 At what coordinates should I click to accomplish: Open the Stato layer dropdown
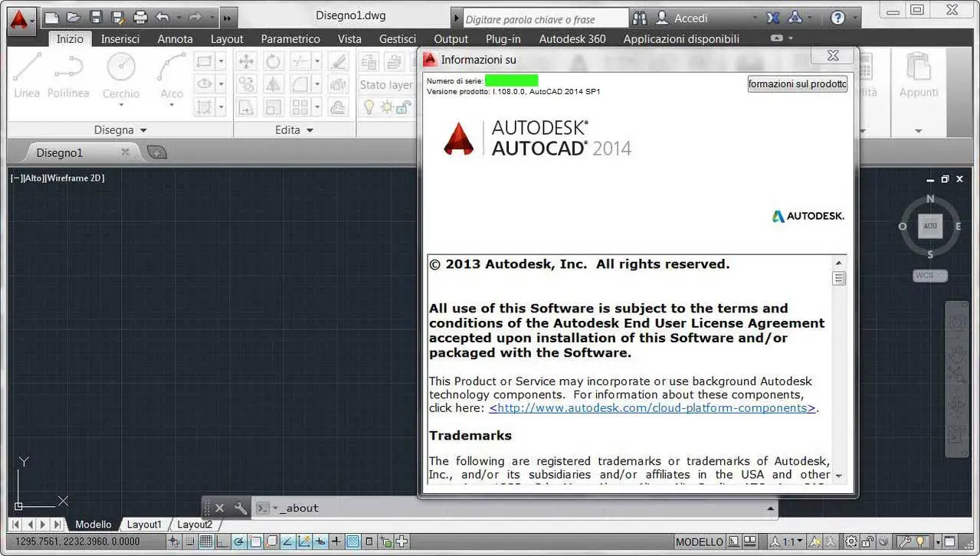tap(386, 85)
